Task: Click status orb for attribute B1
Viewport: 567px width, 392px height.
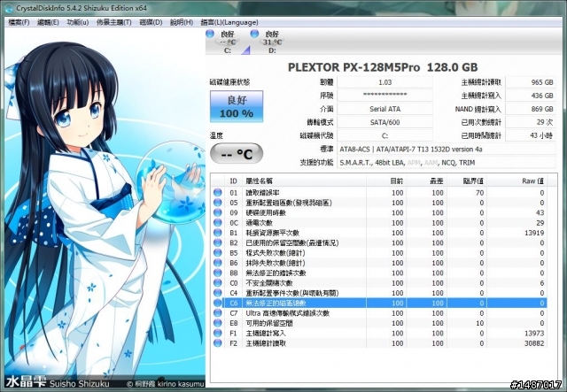Action: [x=217, y=233]
